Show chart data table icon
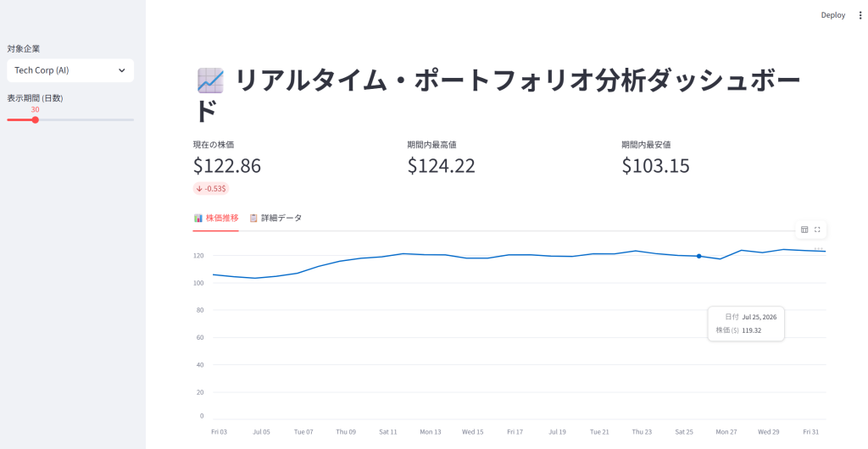 coord(804,230)
